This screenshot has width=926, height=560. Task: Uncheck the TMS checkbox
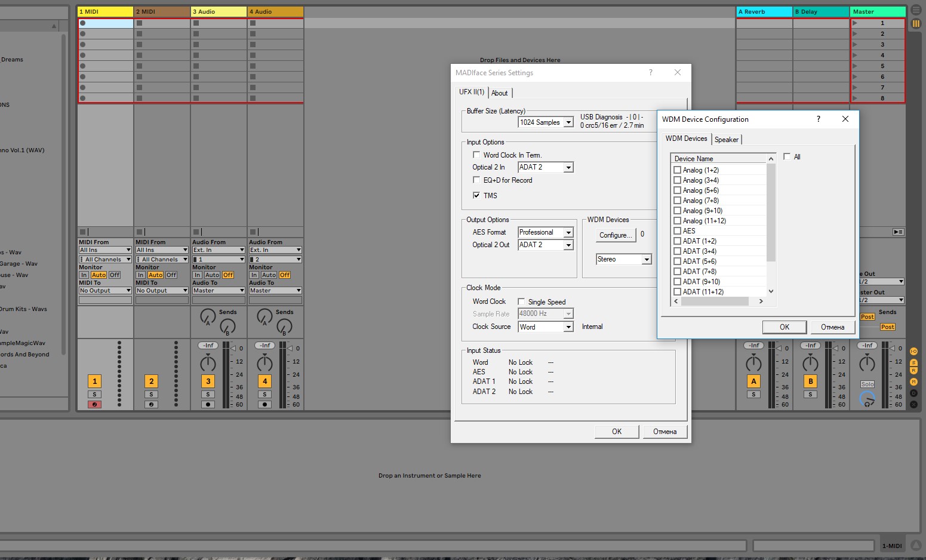point(476,195)
